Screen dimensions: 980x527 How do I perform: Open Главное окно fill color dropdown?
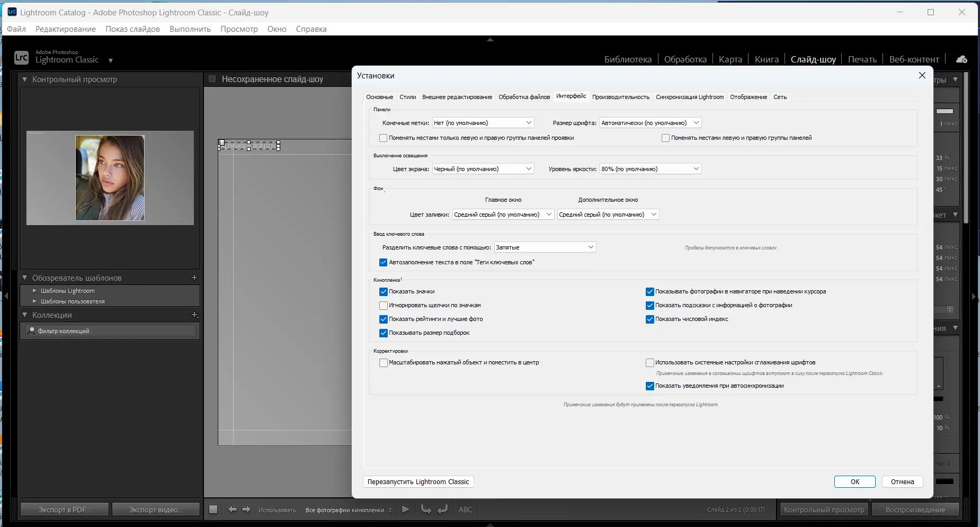pyautogui.click(x=503, y=215)
